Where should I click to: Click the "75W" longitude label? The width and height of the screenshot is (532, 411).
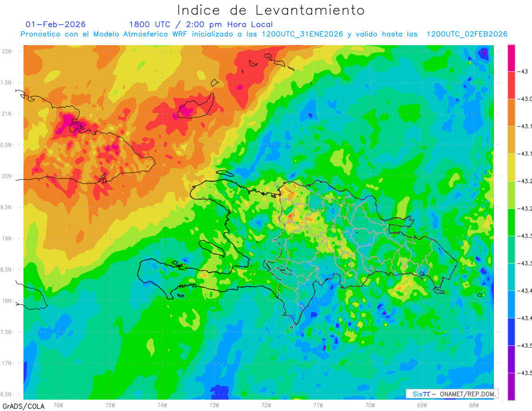click(110, 405)
